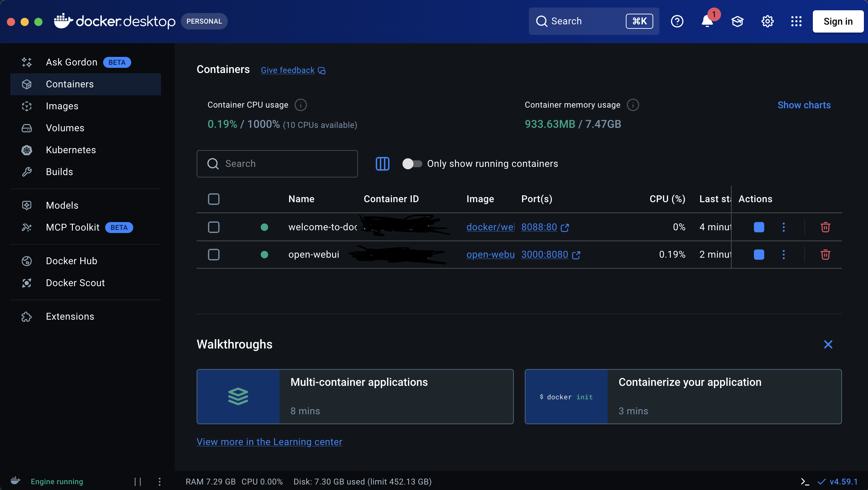Open the column customization options

point(382,164)
